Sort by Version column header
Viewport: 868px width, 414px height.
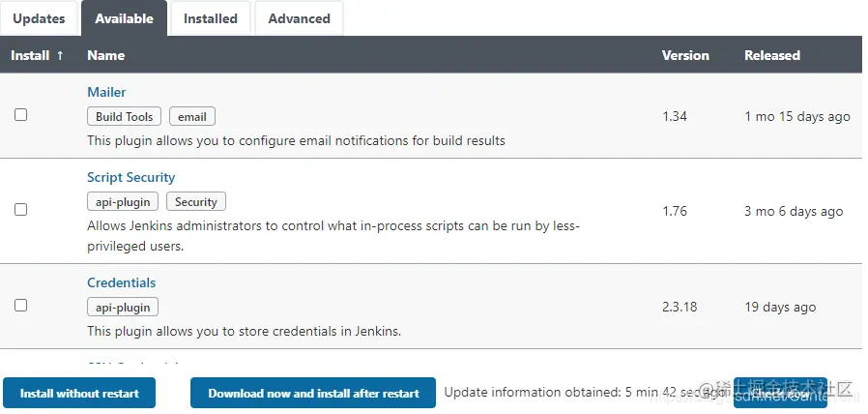tap(685, 55)
